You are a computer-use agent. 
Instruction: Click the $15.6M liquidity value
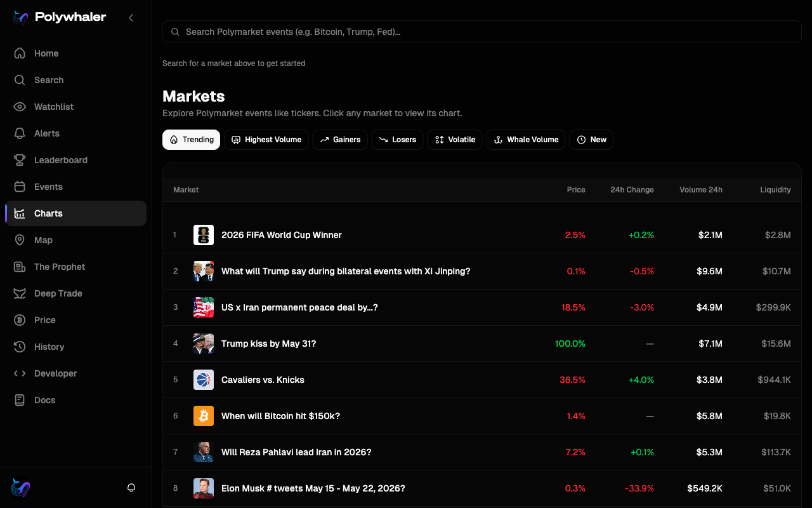[x=776, y=344]
